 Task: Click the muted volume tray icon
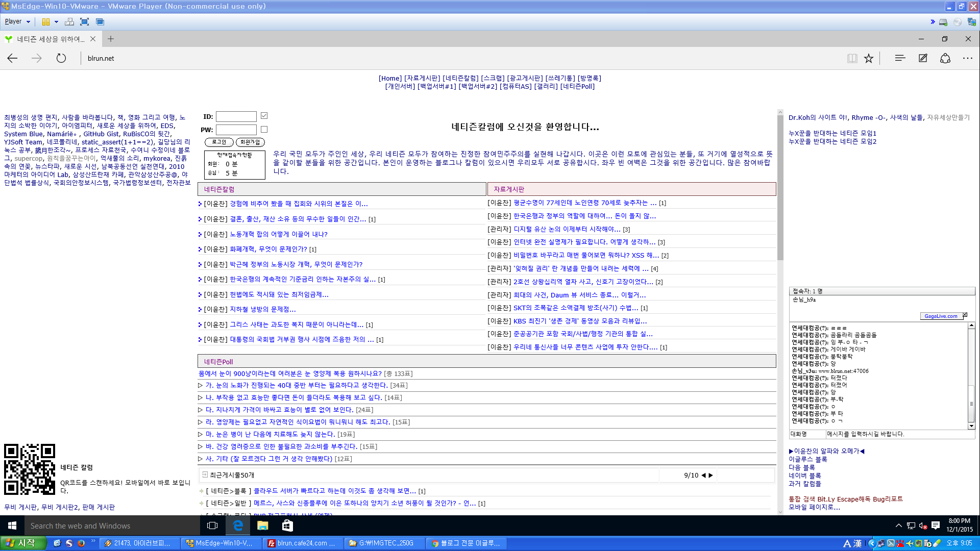(923, 525)
